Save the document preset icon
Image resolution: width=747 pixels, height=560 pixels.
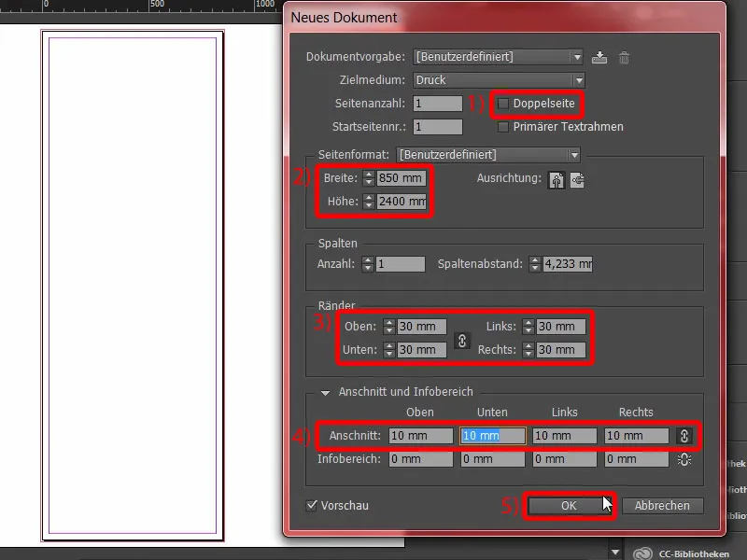point(599,57)
